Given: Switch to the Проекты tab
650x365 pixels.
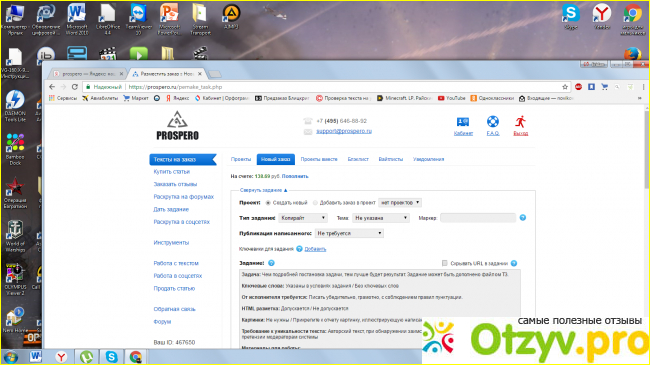Looking at the screenshot, I should 241,159.
